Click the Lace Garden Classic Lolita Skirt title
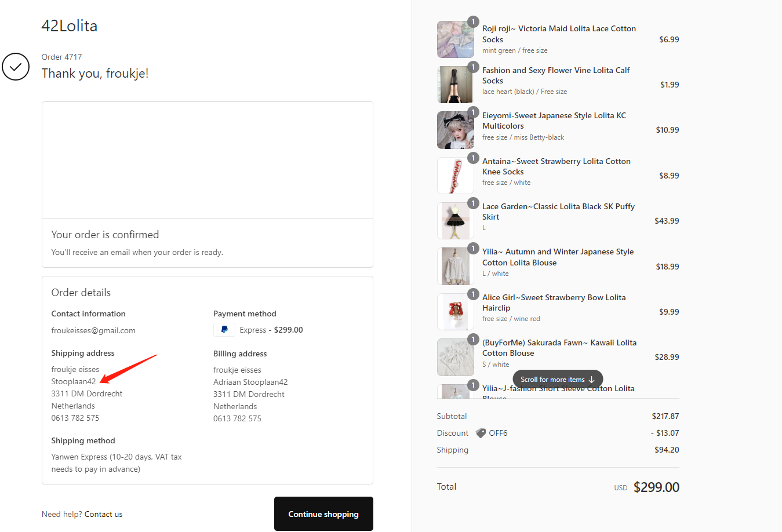 point(558,212)
